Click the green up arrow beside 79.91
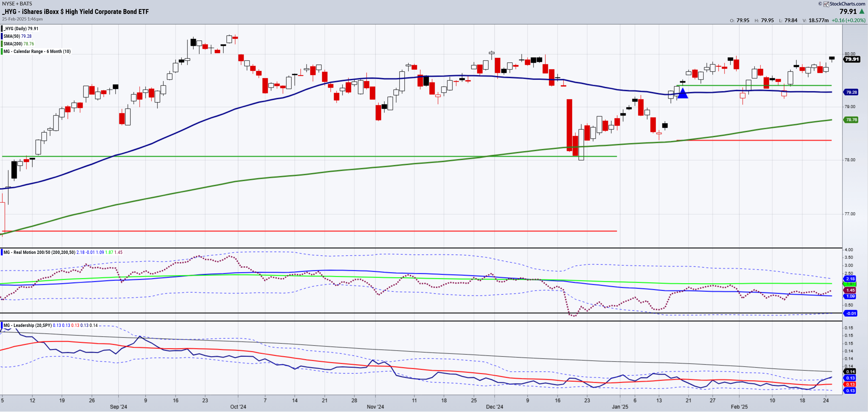This screenshot has width=868, height=412. 862,11
